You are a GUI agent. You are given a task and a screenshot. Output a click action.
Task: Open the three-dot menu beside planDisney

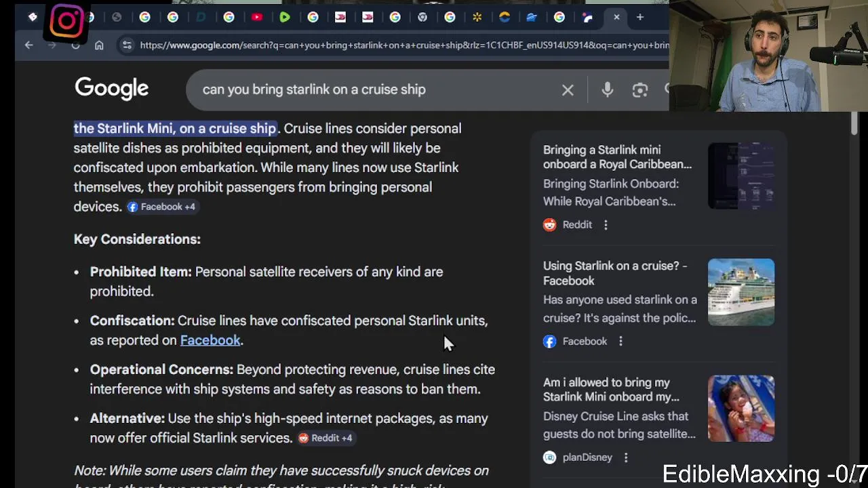coord(626,457)
